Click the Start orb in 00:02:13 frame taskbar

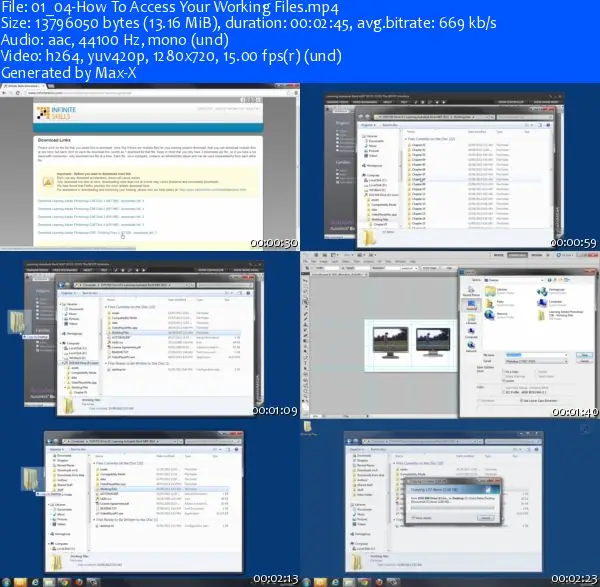[x=7, y=582]
